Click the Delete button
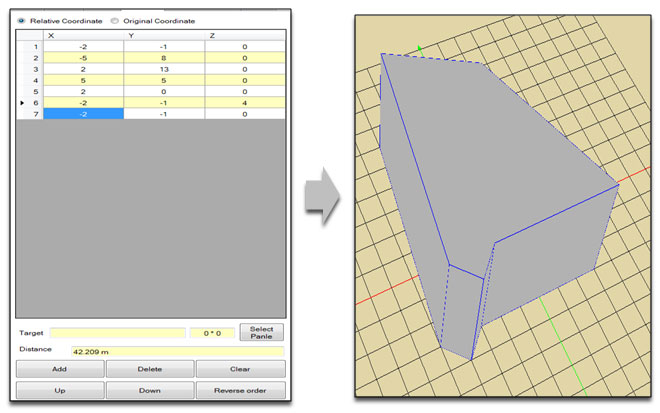 pos(150,369)
